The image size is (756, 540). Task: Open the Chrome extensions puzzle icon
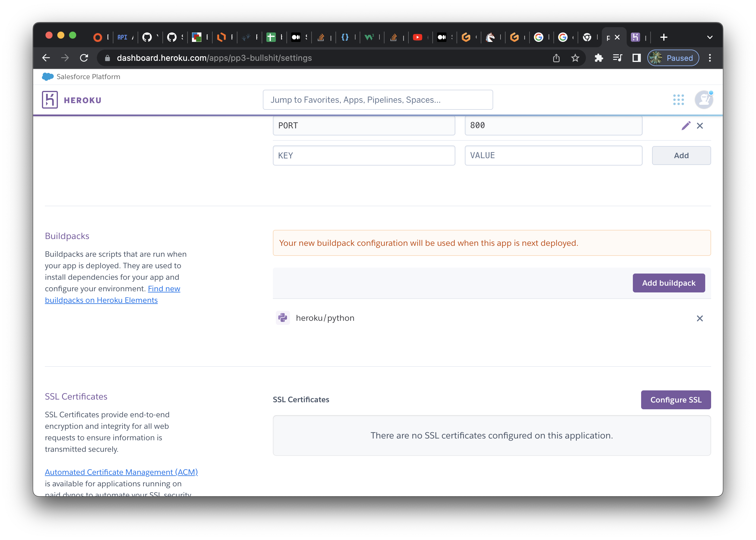tap(599, 58)
